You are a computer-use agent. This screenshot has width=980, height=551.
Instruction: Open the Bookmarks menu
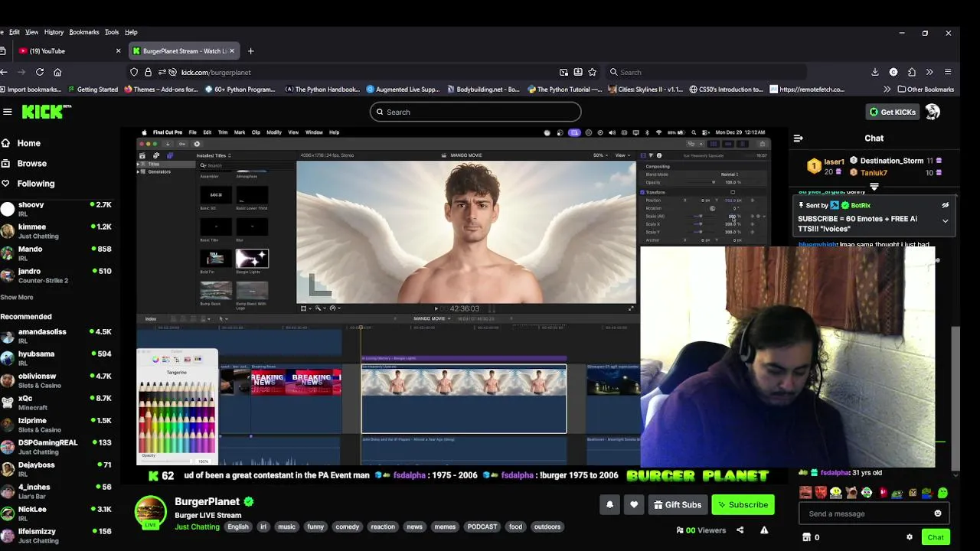click(83, 32)
